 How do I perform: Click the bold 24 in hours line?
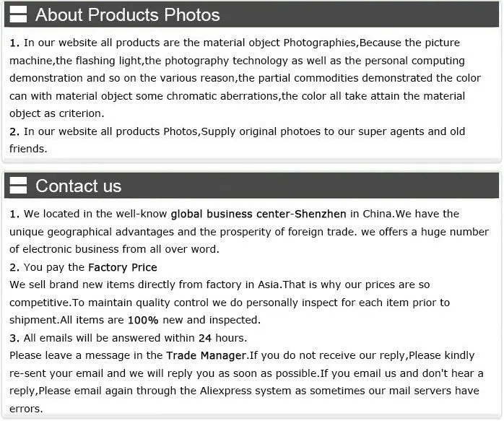click(x=205, y=338)
